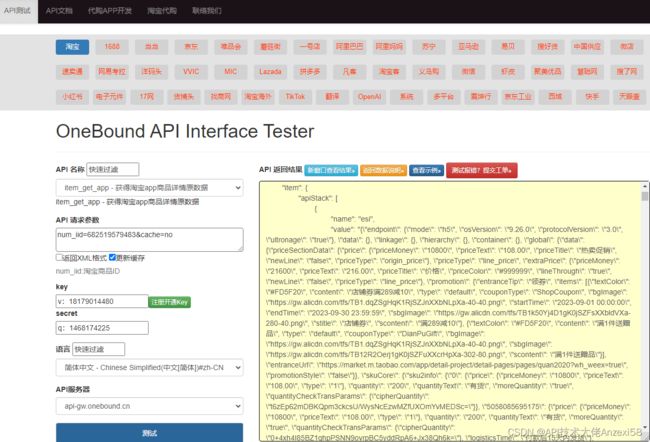Choose the 唯品会 platform button
This screenshot has height=442, width=650.
click(230, 47)
